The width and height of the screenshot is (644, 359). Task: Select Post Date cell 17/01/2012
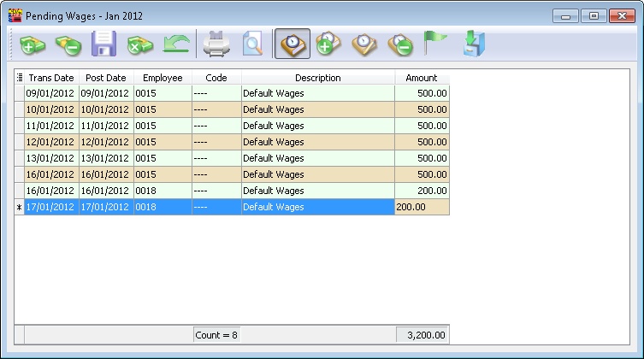(x=106, y=207)
